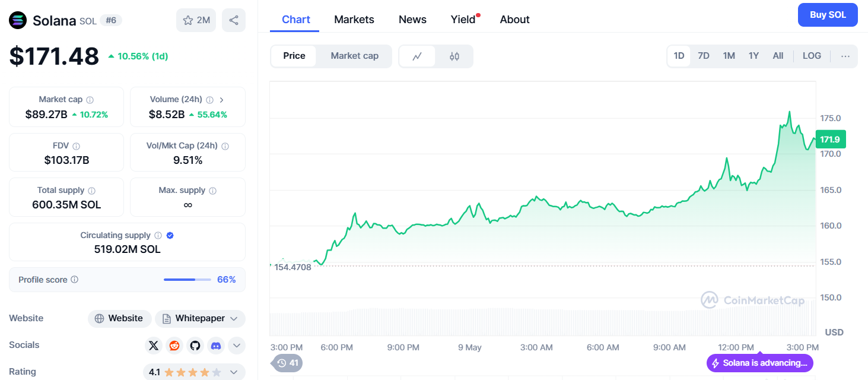The height and width of the screenshot is (380, 868).
Task: Click the 66% profile score value
Action: coord(227,280)
